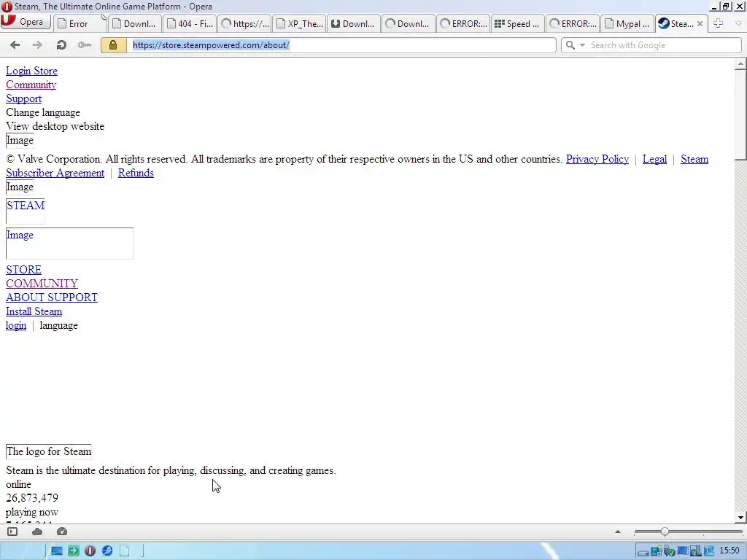This screenshot has width=747, height=560.
Task: Click the blank document taskbar icon
Action: coord(124,551)
